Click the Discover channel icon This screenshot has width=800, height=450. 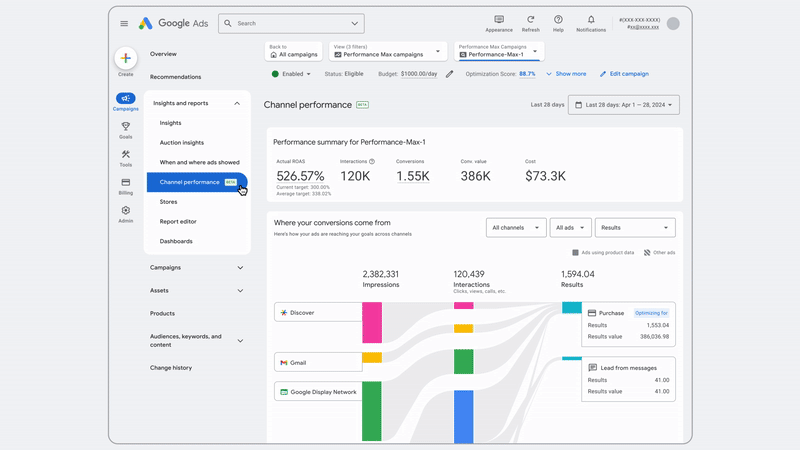284,312
